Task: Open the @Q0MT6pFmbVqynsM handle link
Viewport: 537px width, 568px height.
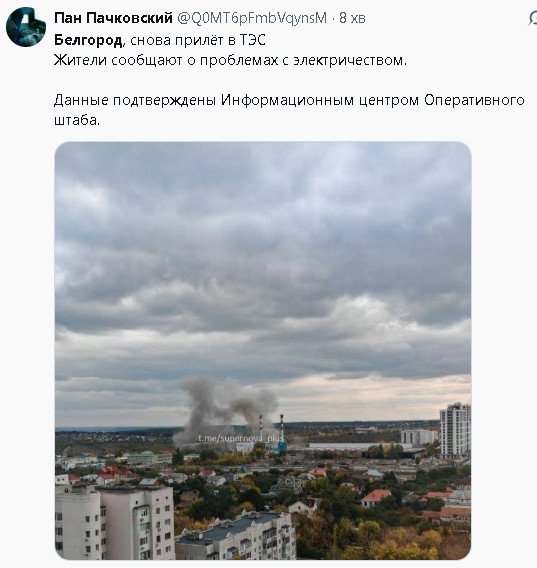Action: click(x=252, y=18)
